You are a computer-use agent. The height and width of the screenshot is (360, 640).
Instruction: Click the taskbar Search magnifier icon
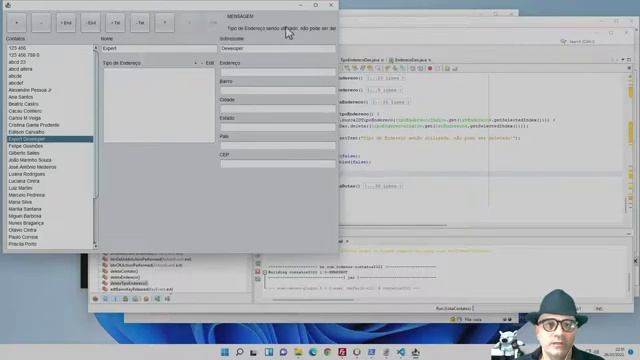(x=240, y=352)
